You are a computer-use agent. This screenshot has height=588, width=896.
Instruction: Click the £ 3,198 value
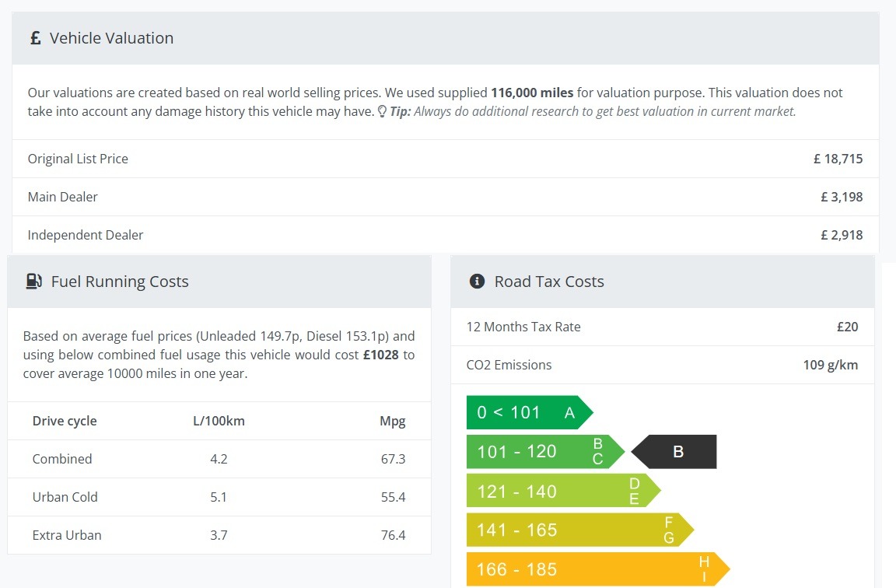click(x=842, y=197)
